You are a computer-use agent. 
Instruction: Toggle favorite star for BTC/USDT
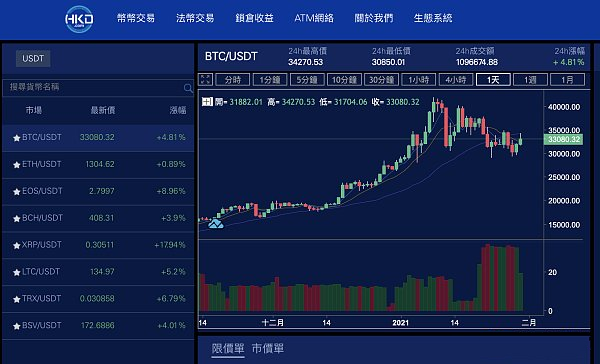click(16, 138)
